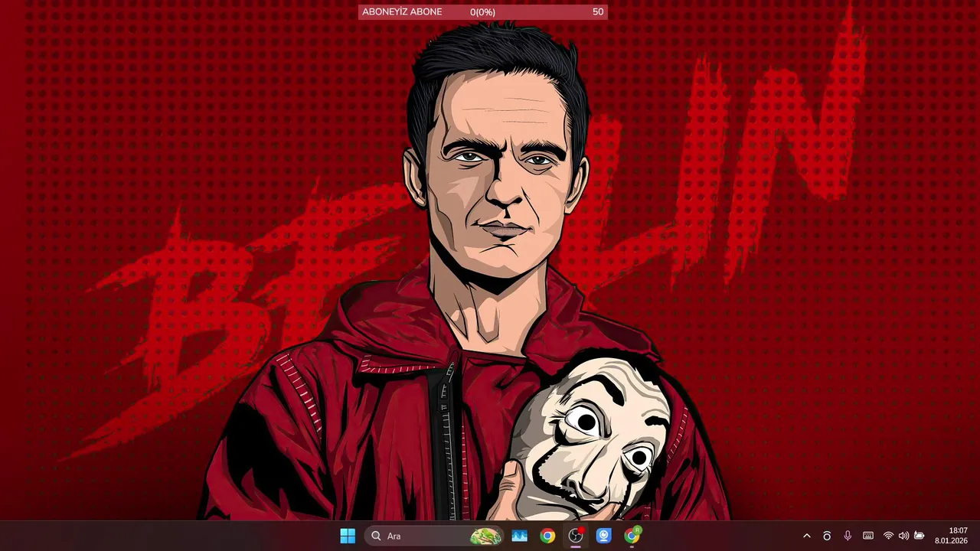Click the 0(0%) progress text
The image size is (980, 551).
pos(483,11)
